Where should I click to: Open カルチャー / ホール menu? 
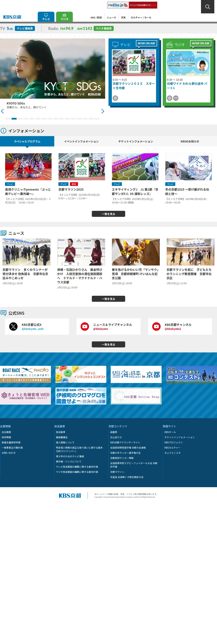click(141, 18)
